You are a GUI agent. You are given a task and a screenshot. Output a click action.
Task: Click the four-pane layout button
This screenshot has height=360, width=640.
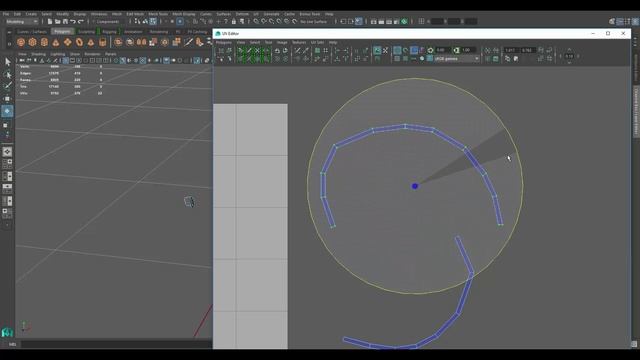pyautogui.click(x=7, y=164)
